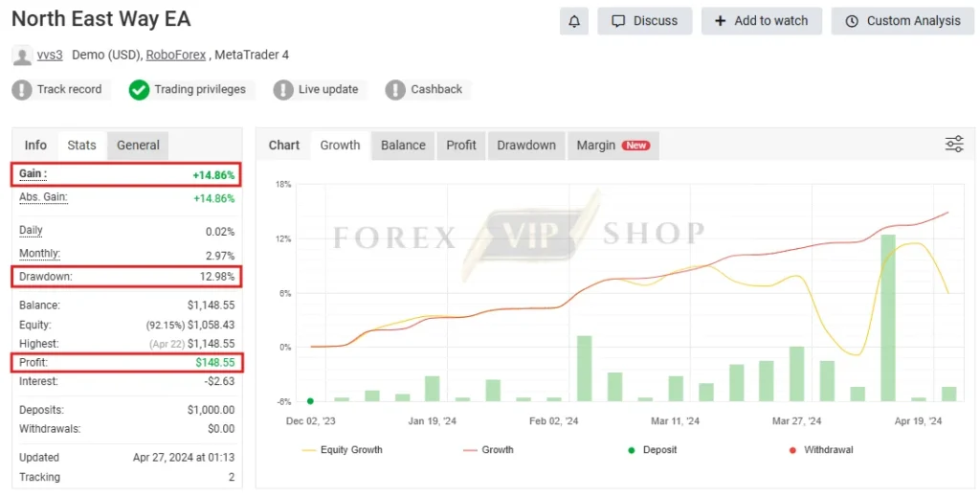Toggle Withdrawal legend series
The image size is (980, 497).
820,449
